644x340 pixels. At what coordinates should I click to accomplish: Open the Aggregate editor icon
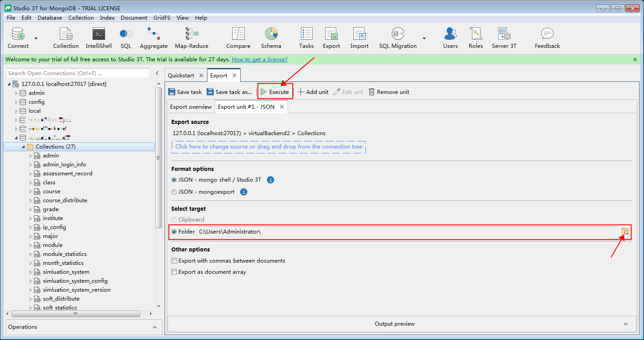153,38
